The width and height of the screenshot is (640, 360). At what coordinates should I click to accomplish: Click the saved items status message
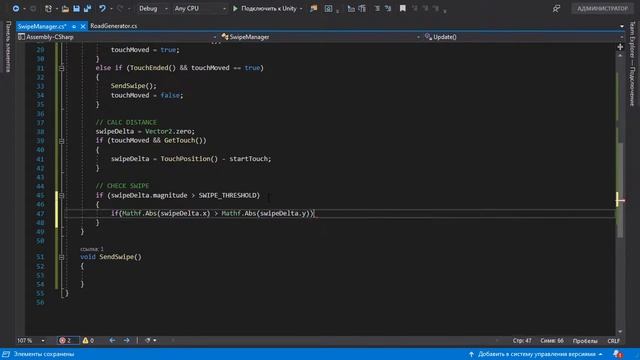pos(44,354)
